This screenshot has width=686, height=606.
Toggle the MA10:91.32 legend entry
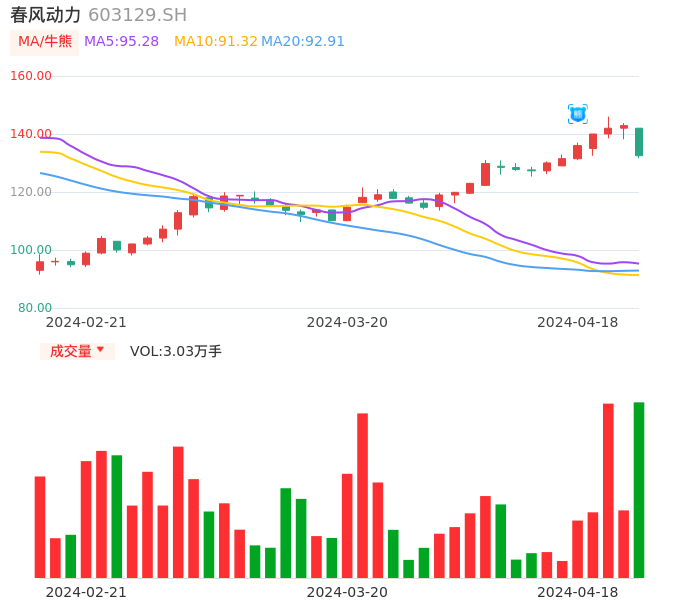point(215,42)
